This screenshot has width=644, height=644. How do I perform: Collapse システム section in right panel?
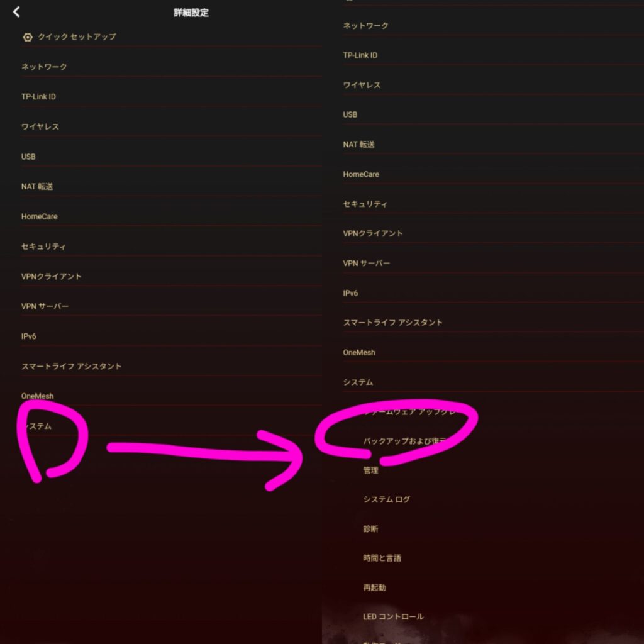coord(493,382)
